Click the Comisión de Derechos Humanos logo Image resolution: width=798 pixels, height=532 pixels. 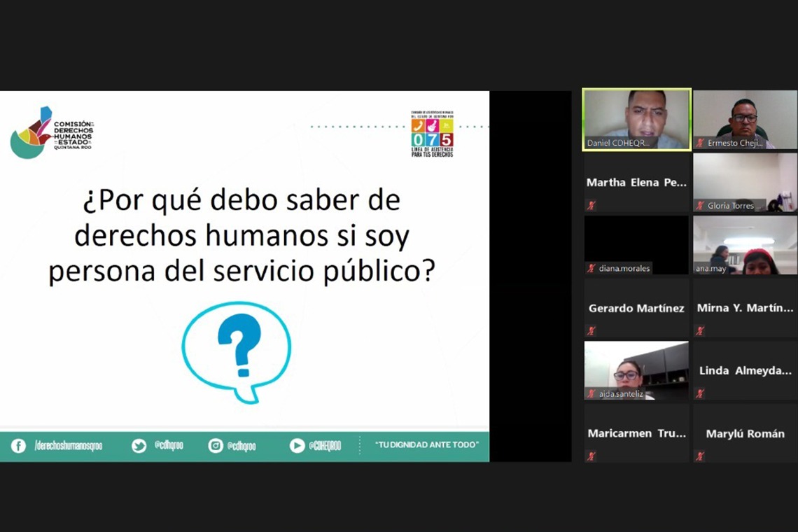pyautogui.click(x=52, y=132)
